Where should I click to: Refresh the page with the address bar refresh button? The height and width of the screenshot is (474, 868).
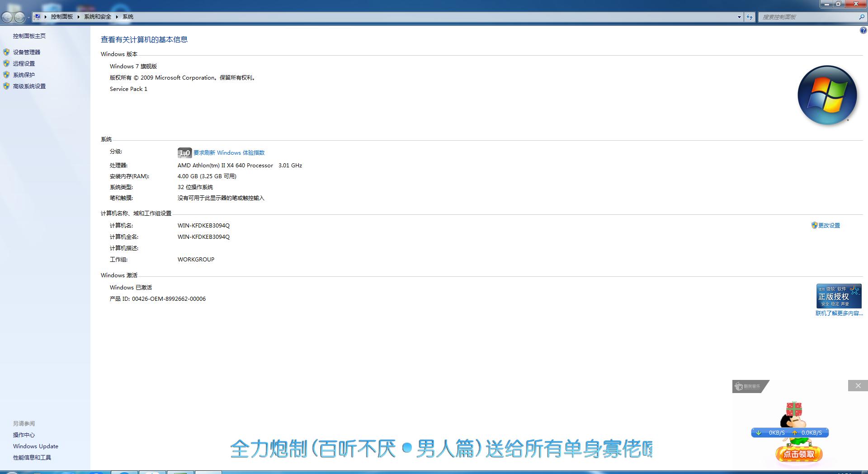point(750,17)
